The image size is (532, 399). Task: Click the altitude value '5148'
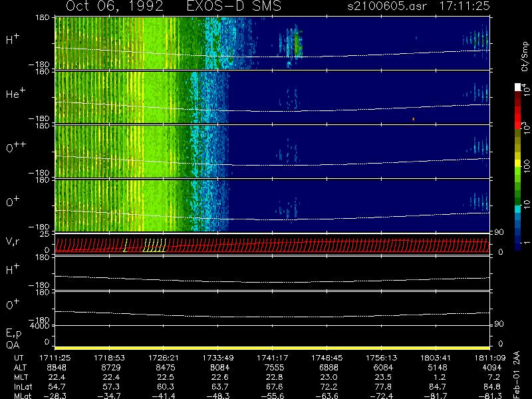(x=437, y=368)
